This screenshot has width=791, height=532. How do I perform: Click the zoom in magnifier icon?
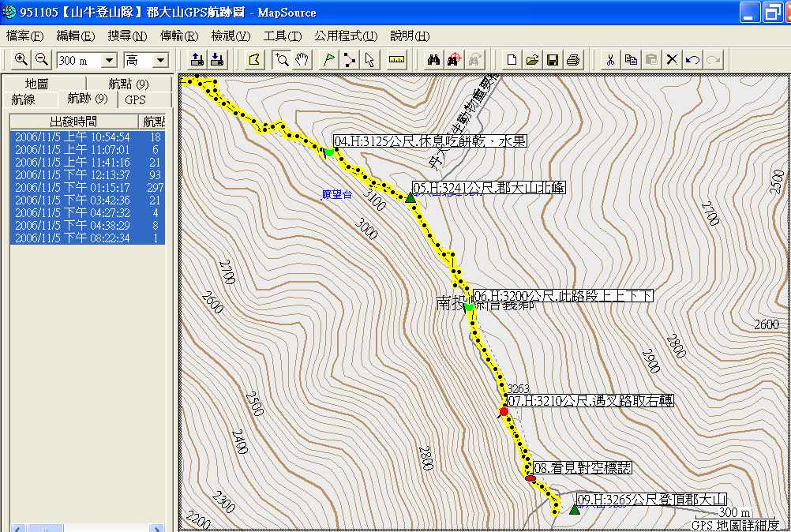tap(21, 60)
